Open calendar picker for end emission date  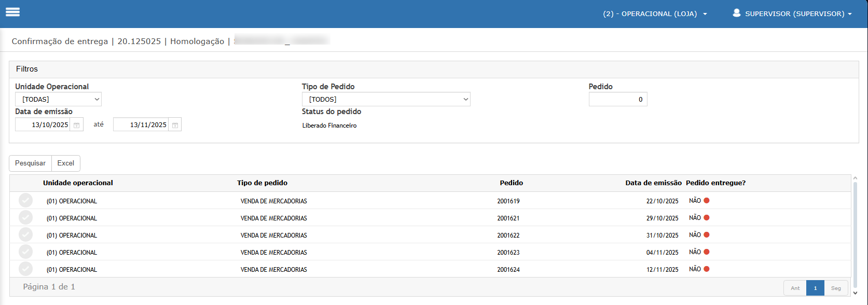point(175,125)
